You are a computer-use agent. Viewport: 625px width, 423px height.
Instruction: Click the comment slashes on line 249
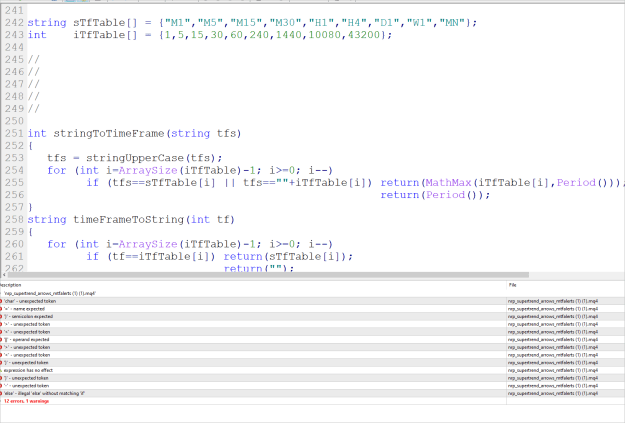coord(33,109)
